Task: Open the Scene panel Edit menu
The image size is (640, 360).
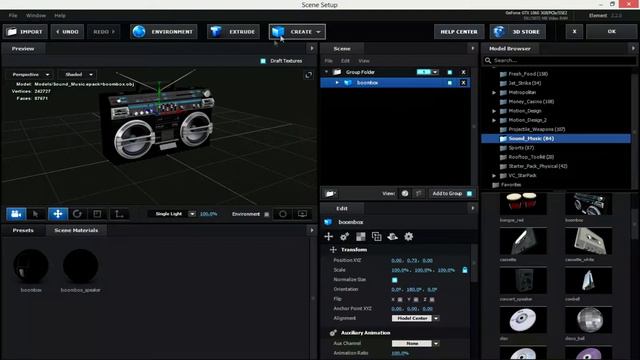Action: [345, 61]
